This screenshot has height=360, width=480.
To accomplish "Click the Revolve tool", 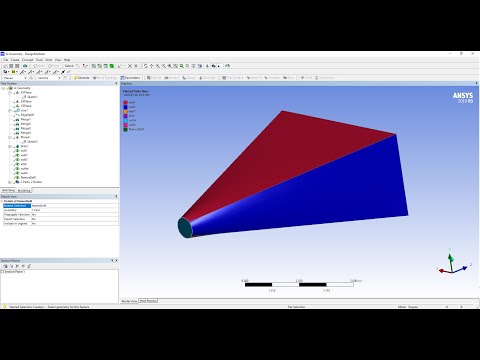I will click(172, 78).
